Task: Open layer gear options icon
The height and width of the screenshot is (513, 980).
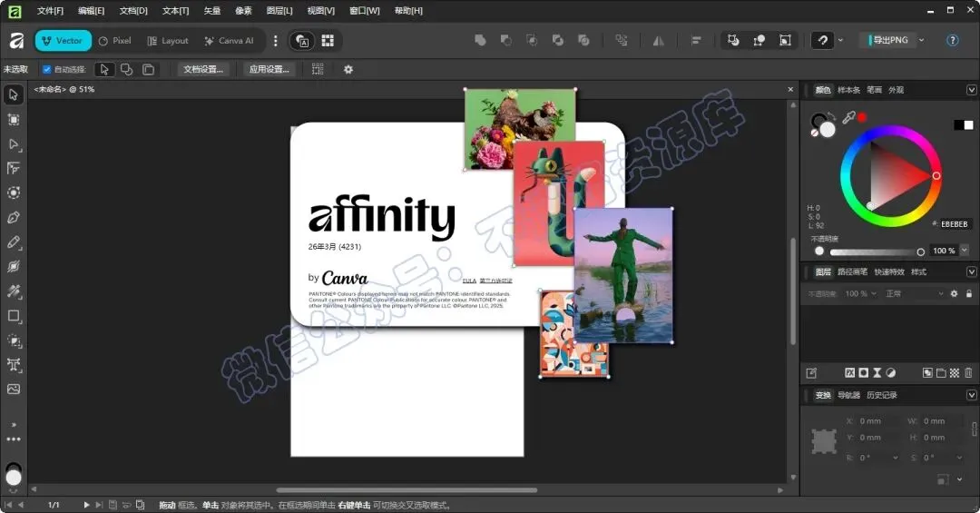Action: click(x=955, y=293)
